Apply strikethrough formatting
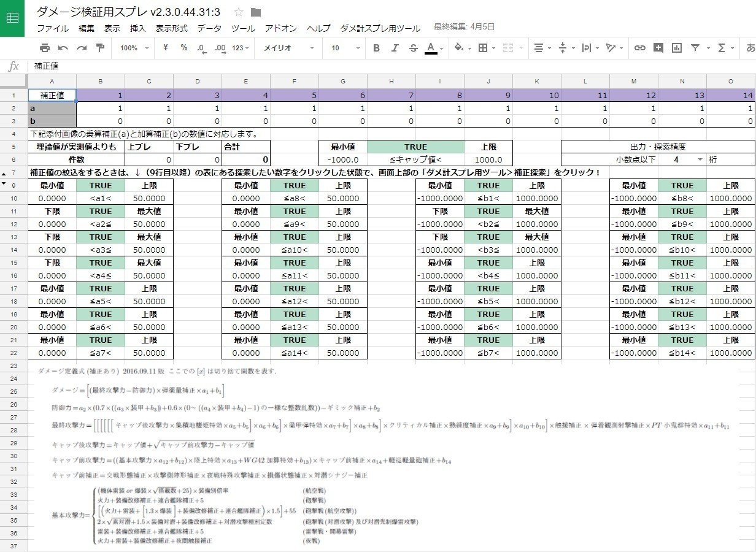Viewport: 756px width, 552px height. (x=413, y=48)
